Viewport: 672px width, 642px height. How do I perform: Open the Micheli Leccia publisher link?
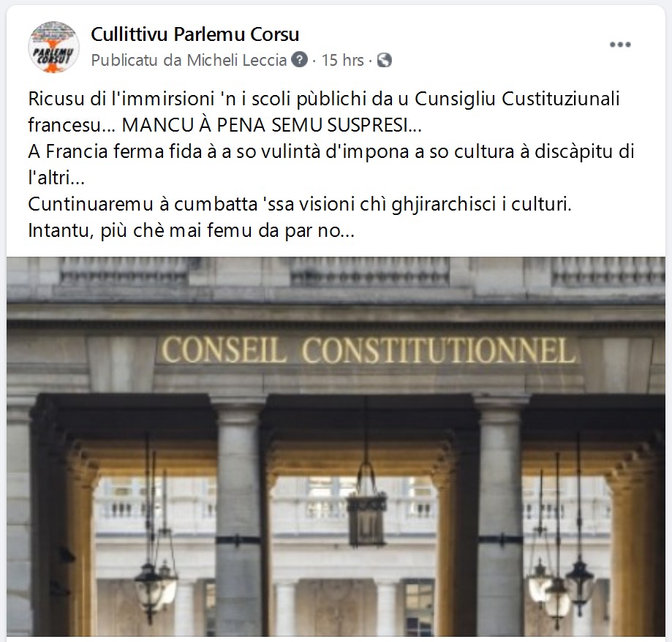coord(237,60)
